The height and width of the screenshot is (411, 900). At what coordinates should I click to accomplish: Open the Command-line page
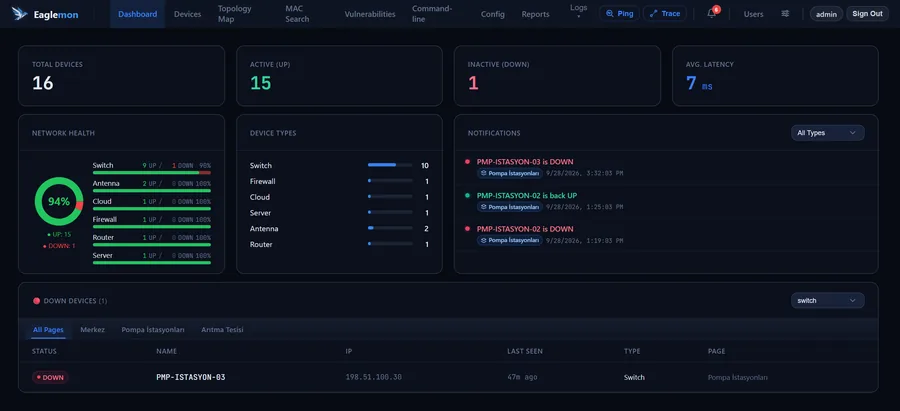[x=432, y=14]
